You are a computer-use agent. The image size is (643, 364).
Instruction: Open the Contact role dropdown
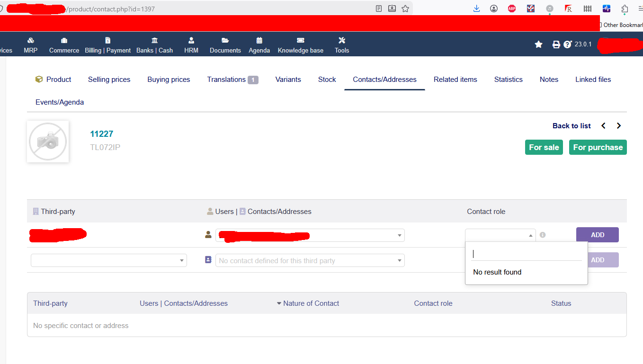tap(500, 235)
